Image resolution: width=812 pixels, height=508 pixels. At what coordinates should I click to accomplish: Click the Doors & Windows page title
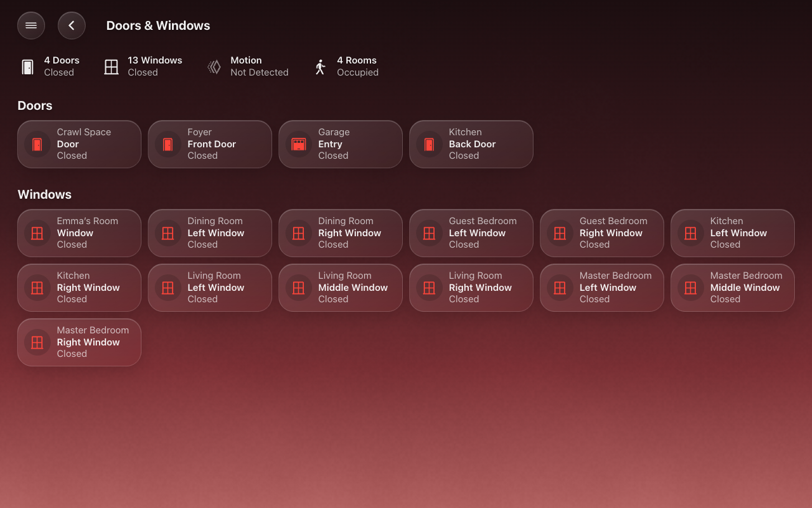(158, 25)
